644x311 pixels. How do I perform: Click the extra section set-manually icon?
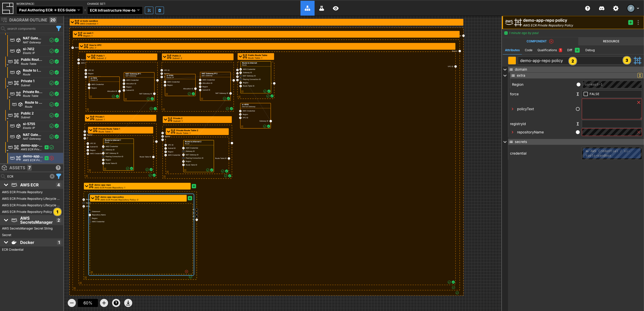tap(639, 75)
